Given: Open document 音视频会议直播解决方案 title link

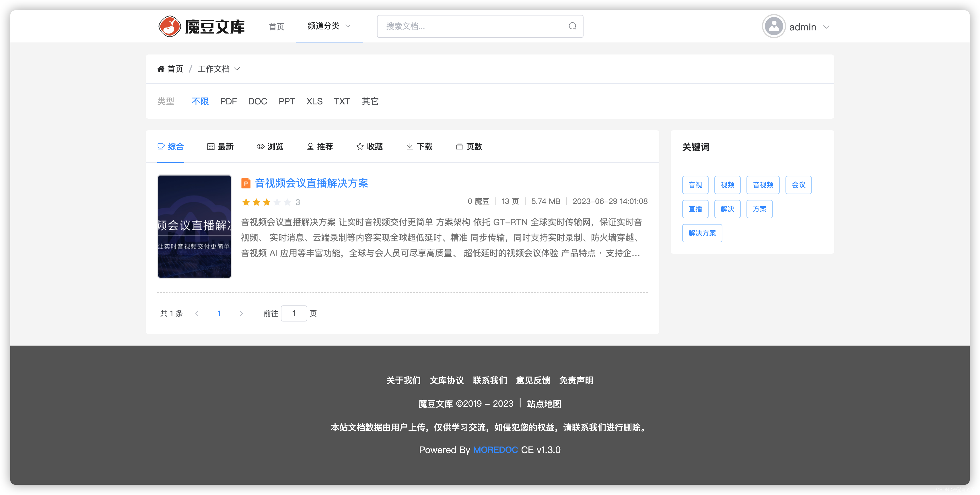Looking at the screenshot, I should [311, 183].
